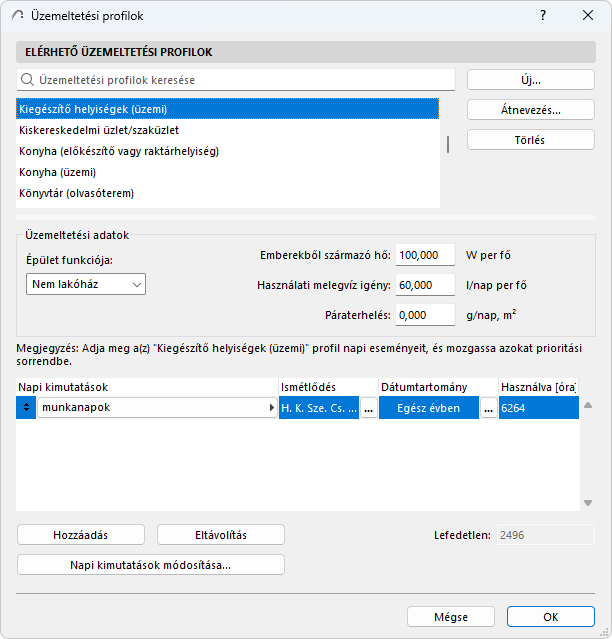
Task: Select Kiskereskedelmi üzlet/szaküzlet profile
Action: [x=99, y=130]
